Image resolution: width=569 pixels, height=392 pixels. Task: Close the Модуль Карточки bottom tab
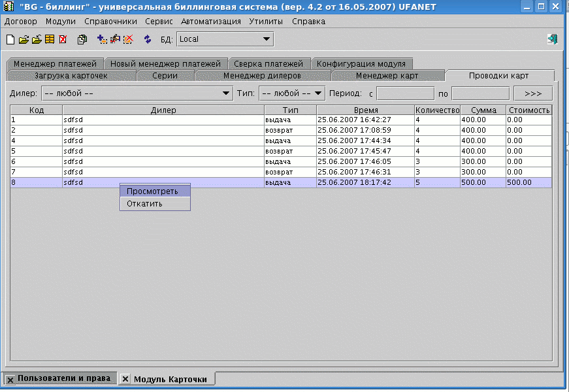pyautogui.click(x=126, y=380)
